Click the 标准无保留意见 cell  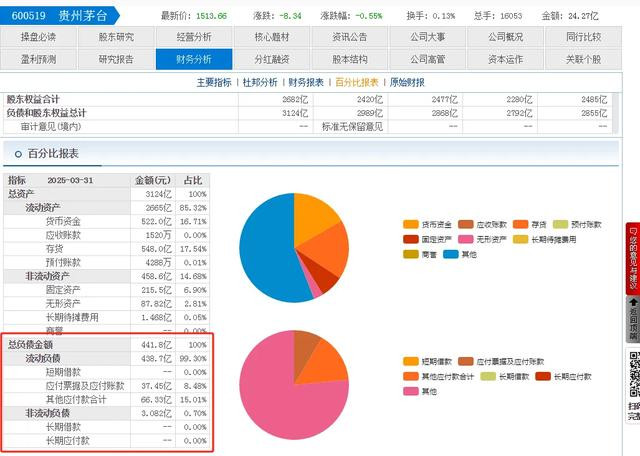pos(352,127)
